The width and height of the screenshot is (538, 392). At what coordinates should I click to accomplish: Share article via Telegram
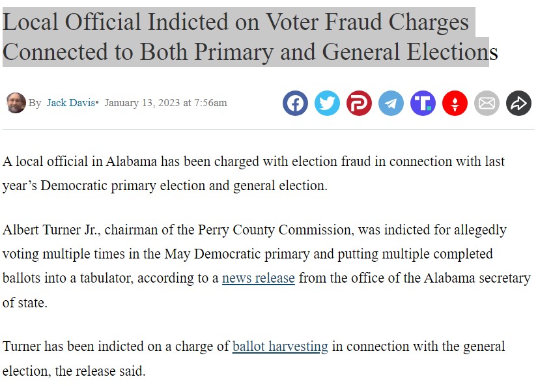(391, 103)
